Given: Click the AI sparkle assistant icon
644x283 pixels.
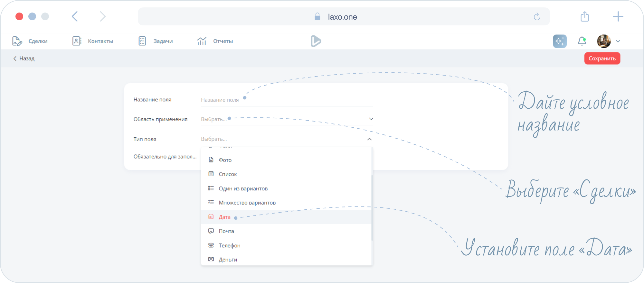Looking at the screenshot, I should point(560,41).
